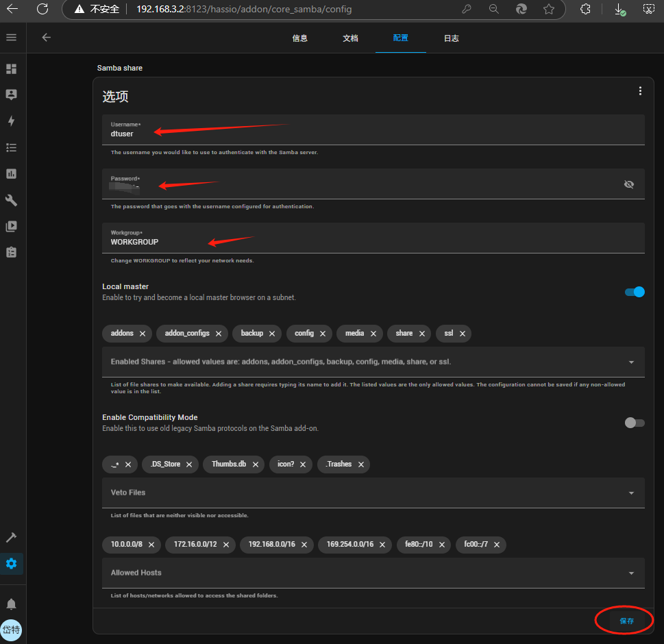664x644 pixels.
Task: Switch to the 日志 tab
Action: (x=451, y=38)
